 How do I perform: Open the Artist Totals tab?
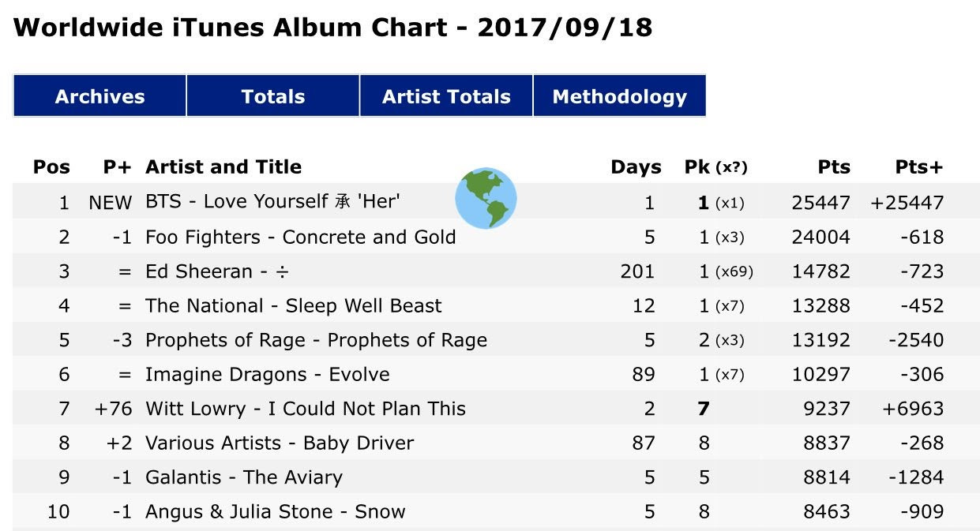tap(446, 96)
